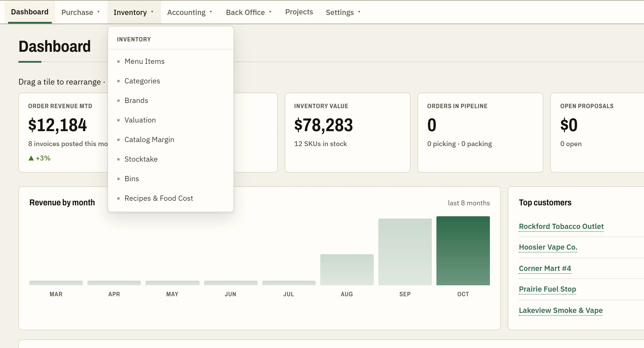Click the INVENTORY header in dropdown panel
The width and height of the screenshot is (644, 348).
coord(134,39)
